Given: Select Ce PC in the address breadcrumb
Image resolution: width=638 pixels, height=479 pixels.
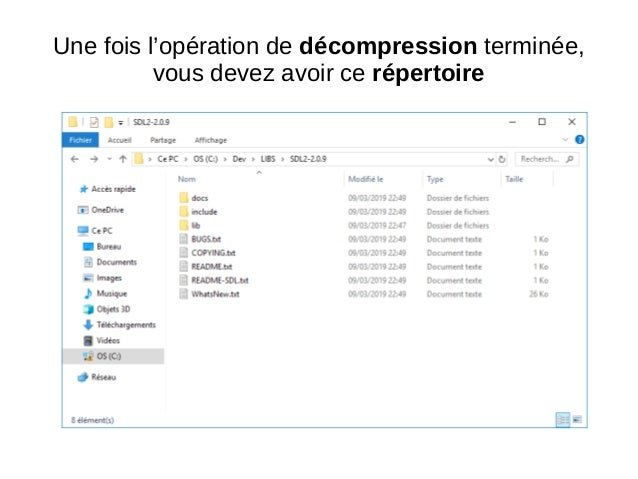Looking at the screenshot, I should click(x=168, y=159).
